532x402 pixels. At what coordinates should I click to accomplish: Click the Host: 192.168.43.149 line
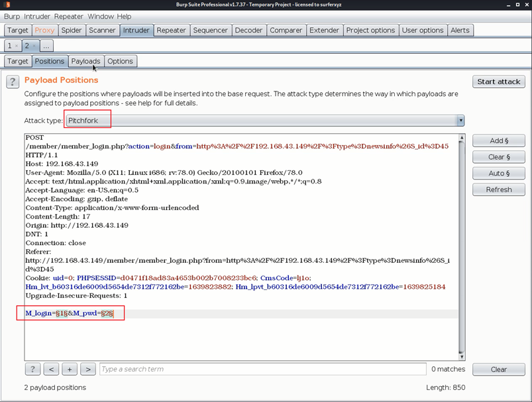tap(62, 164)
